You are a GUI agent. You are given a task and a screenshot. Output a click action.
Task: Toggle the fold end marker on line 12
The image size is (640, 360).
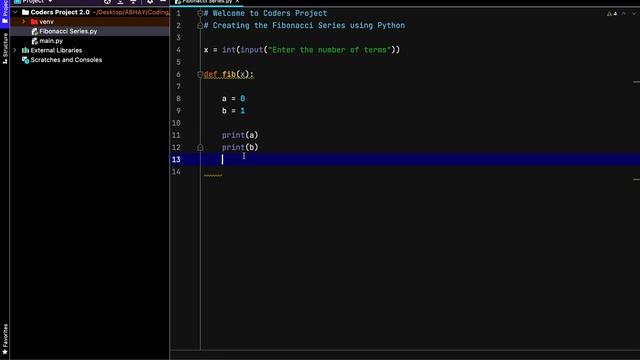[200, 147]
